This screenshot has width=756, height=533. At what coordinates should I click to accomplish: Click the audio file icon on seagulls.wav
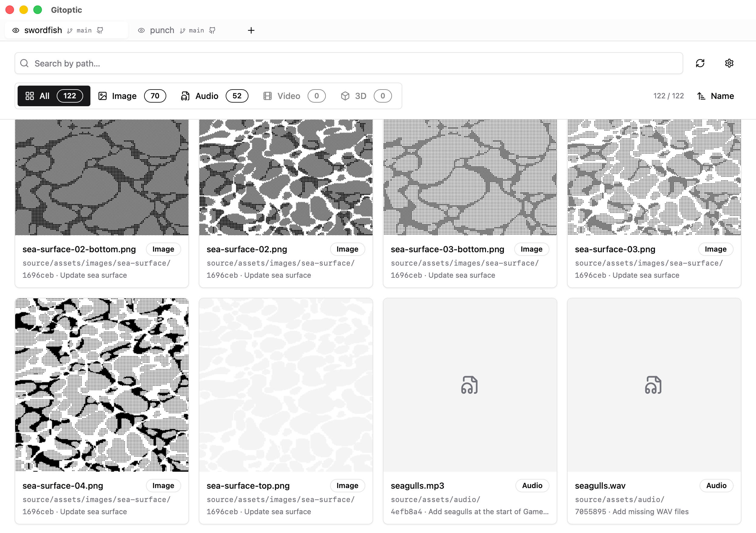point(653,385)
